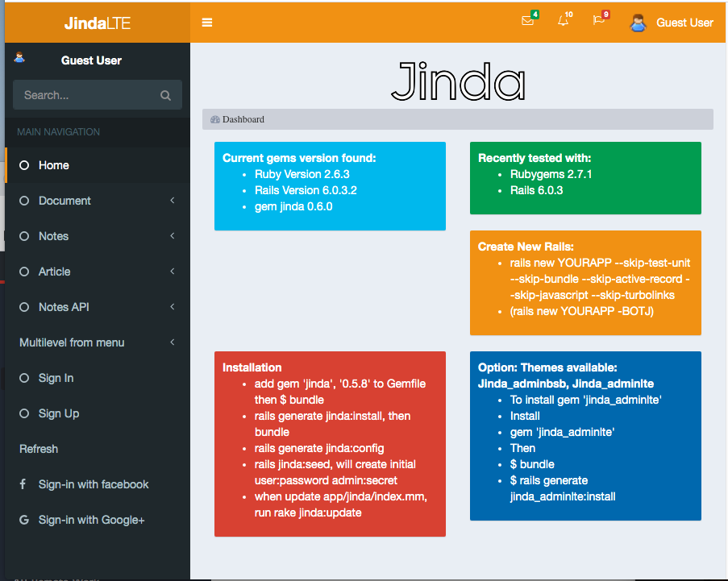Click the user avatar in the top bar
Image resolution: width=728 pixels, height=581 pixels.
point(639,23)
